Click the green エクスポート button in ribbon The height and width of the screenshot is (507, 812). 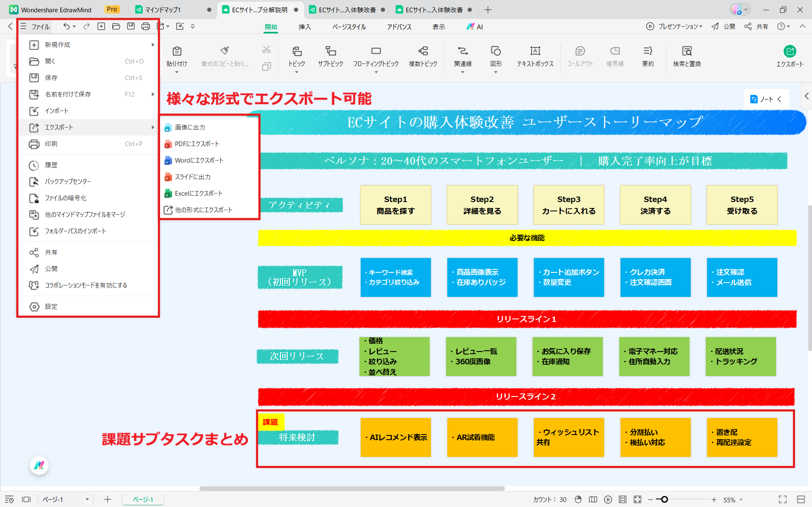coord(790,56)
